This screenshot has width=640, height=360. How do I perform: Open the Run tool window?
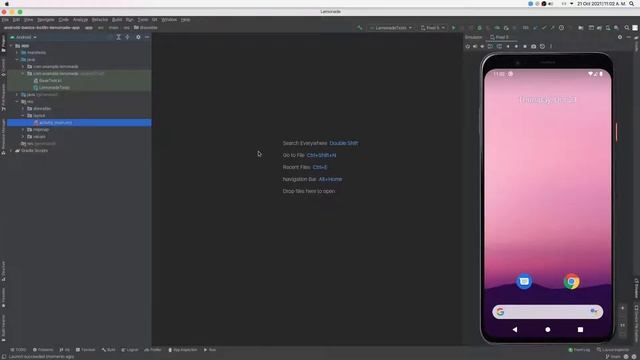(x=210, y=350)
